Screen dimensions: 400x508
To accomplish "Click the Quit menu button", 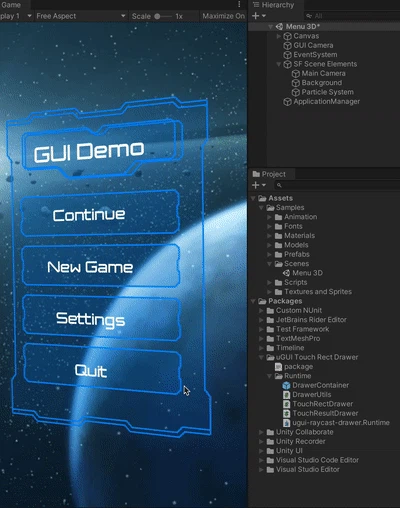I will [102, 369].
